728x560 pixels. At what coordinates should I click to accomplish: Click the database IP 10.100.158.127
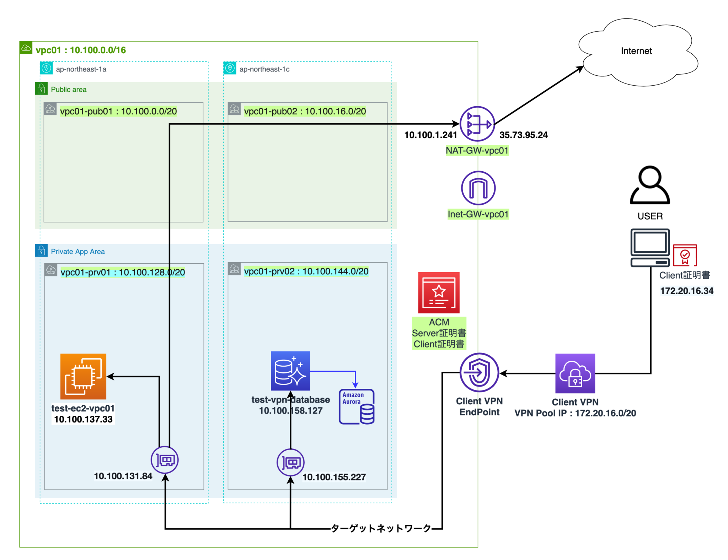(290, 411)
